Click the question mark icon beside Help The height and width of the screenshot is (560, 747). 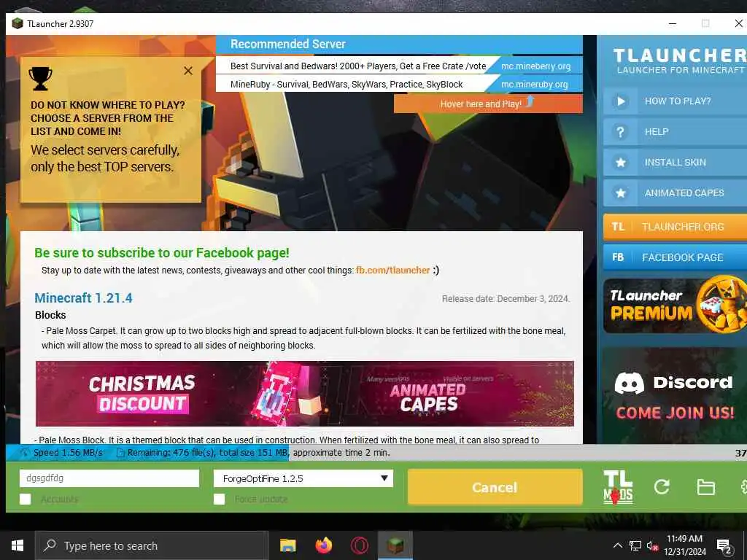(x=621, y=132)
